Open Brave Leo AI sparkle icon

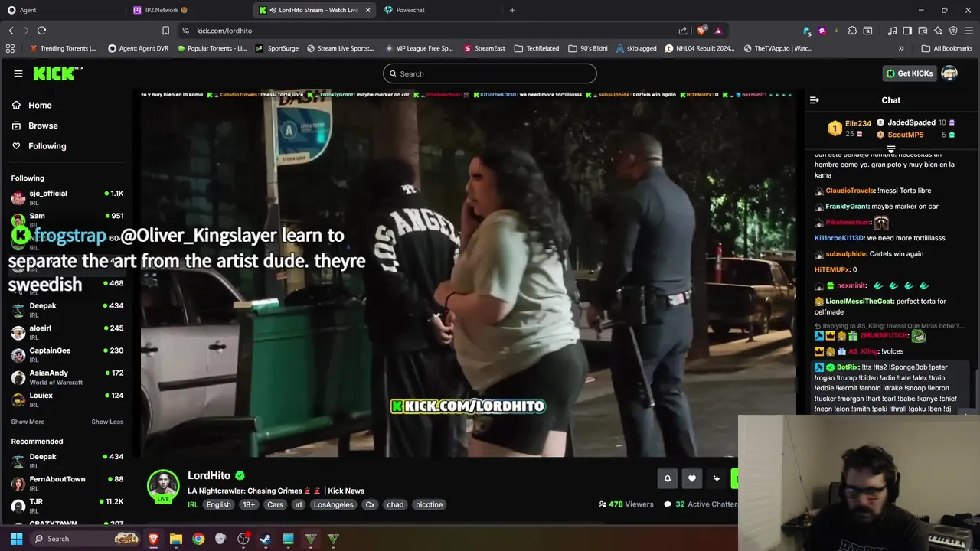tap(938, 31)
